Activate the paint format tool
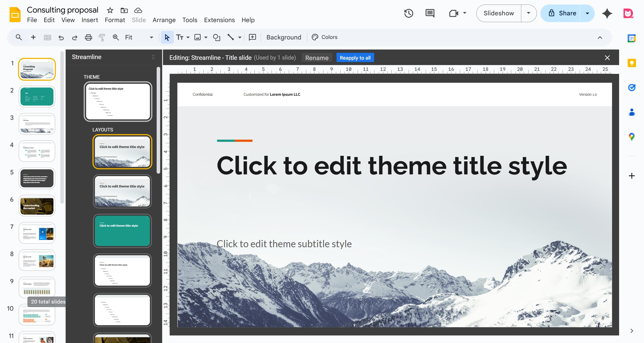Image resolution: width=644 pixels, height=343 pixels. tap(102, 37)
